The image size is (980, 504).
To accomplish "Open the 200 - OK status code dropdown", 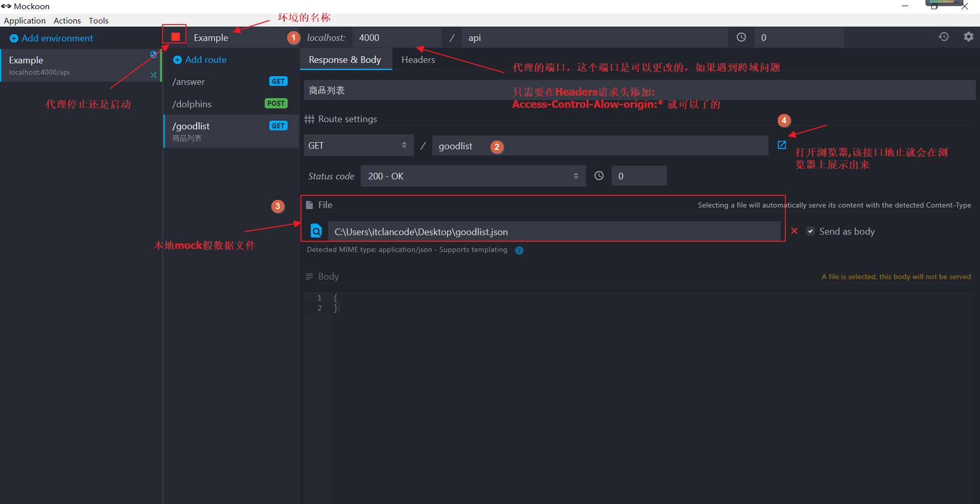I will pyautogui.click(x=473, y=176).
